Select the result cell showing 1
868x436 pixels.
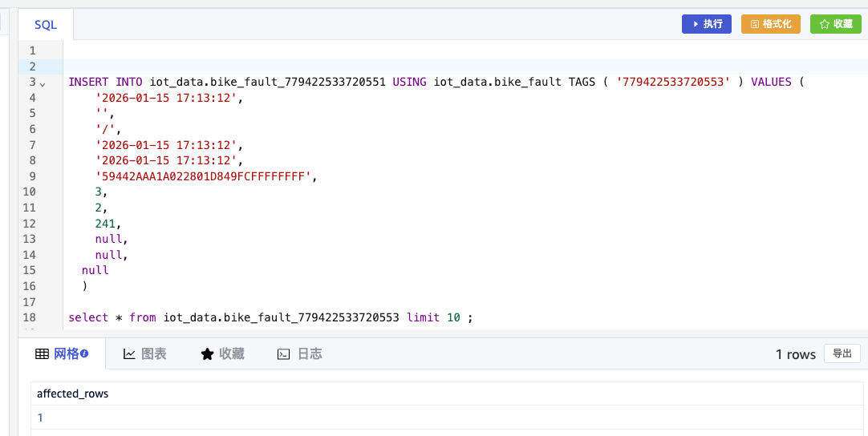tap(40, 418)
